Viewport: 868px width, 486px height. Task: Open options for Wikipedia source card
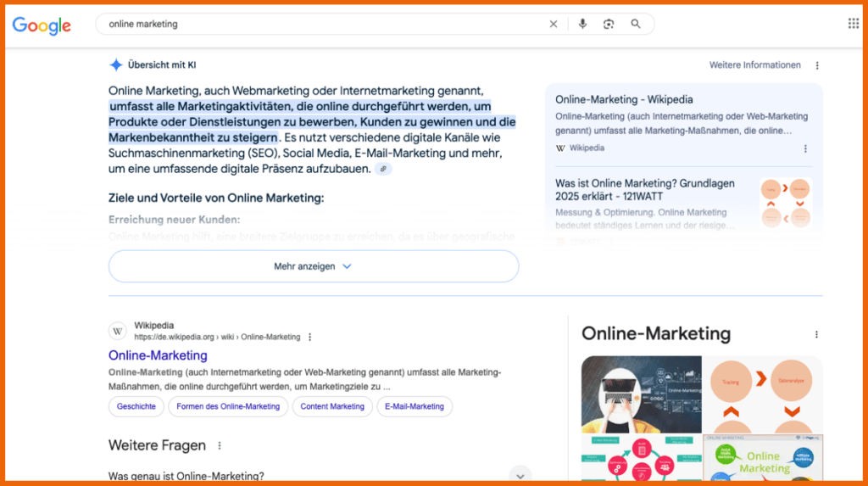point(805,148)
